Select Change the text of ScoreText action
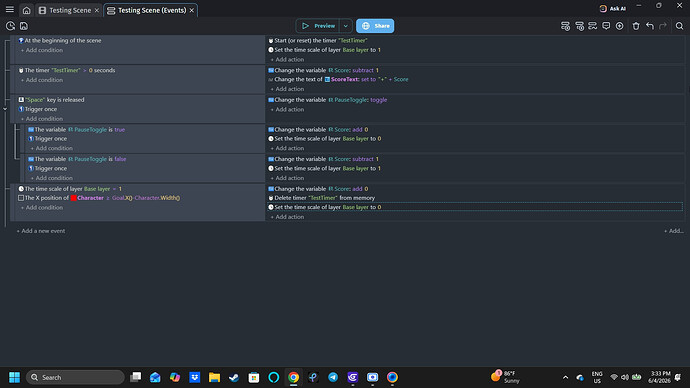Viewport: 690px width, 388px height. [x=338, y=80]
